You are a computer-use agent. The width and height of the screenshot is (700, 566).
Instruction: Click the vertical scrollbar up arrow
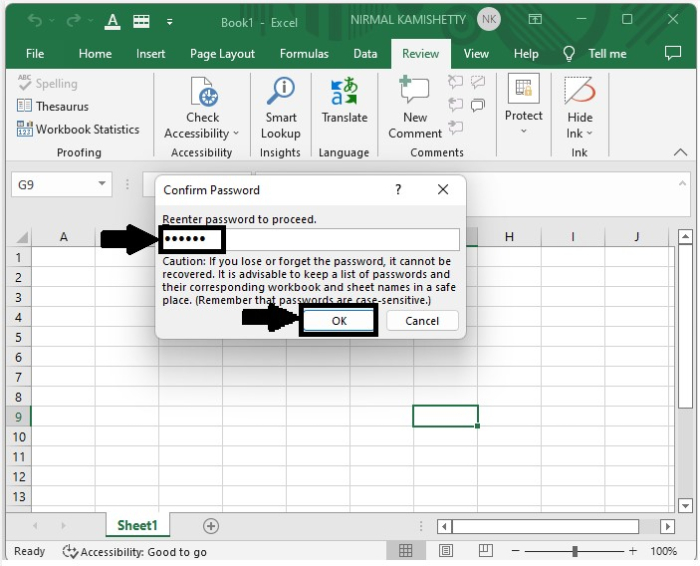point(685,237)
